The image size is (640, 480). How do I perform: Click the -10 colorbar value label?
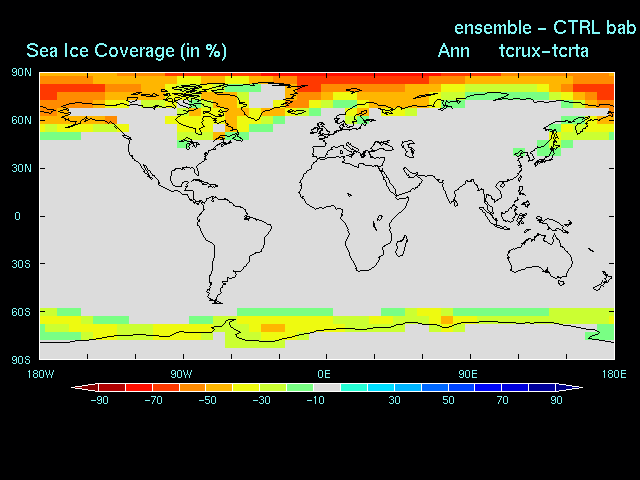click(x=315, y=400)
